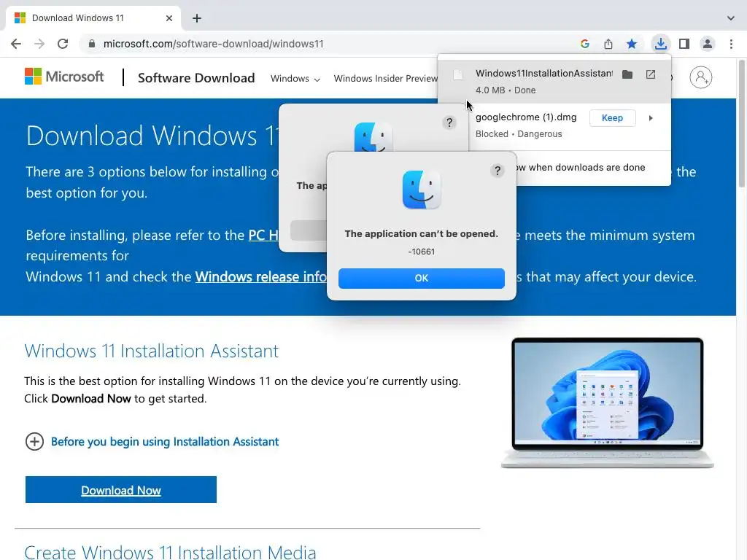747x560 pixels.
Task: Select the Download Windows 11 tab
Action: click(93, 18)
